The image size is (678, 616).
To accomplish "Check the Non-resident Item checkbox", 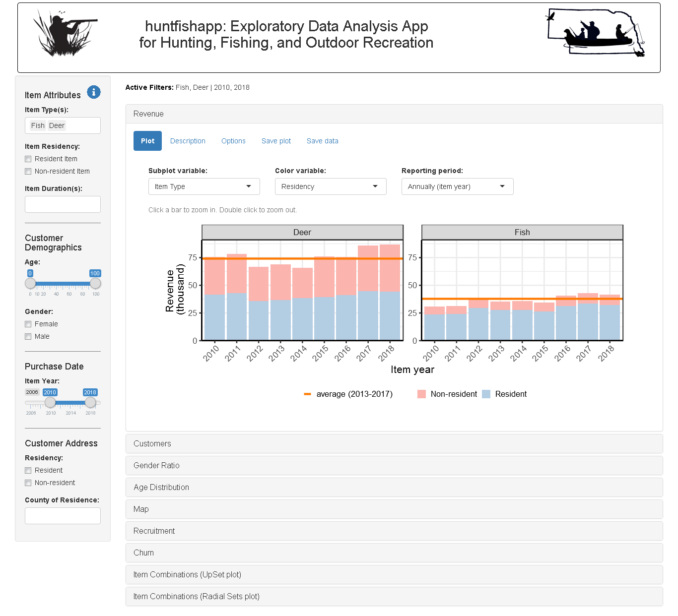I will point(28,172).
